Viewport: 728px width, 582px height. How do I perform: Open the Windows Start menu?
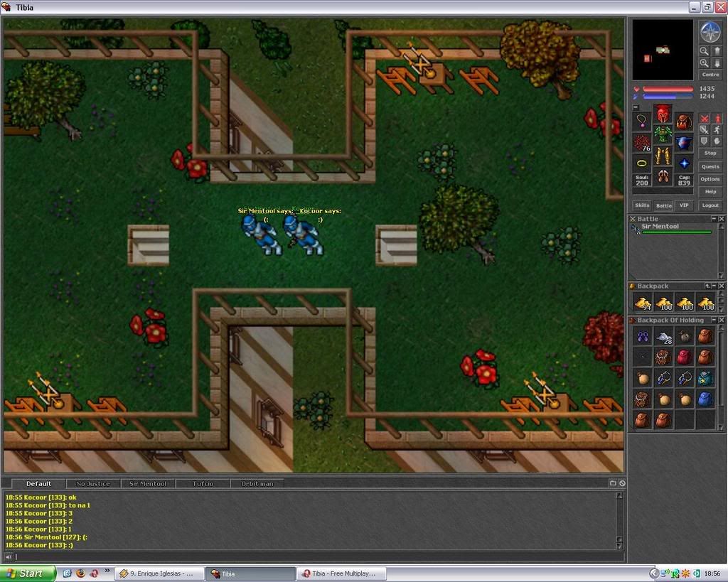click(x=28, y=573)
